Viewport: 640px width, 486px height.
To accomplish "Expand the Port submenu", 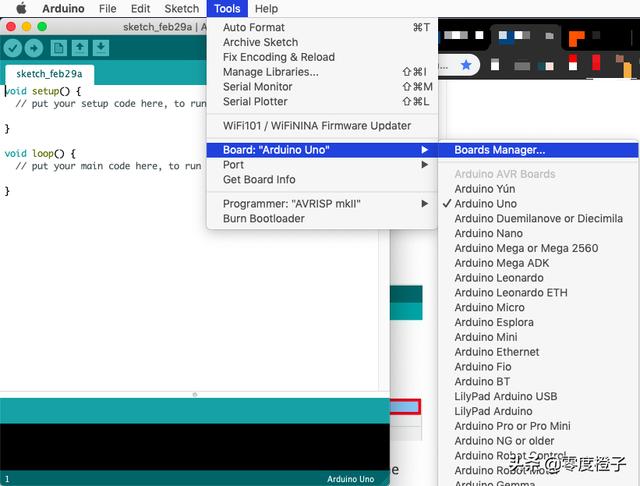I will tap(322, 164).
